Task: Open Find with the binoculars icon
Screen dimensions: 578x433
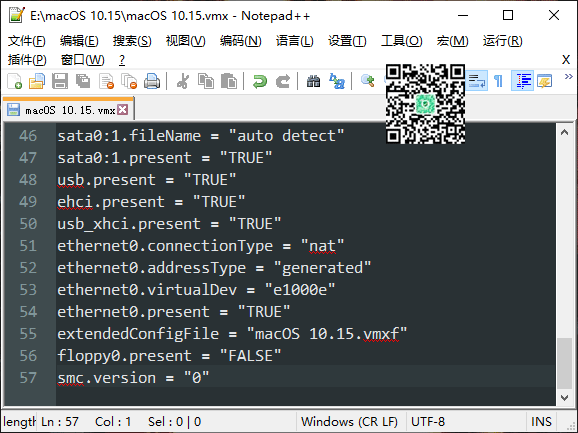Action: pos(313,81)
